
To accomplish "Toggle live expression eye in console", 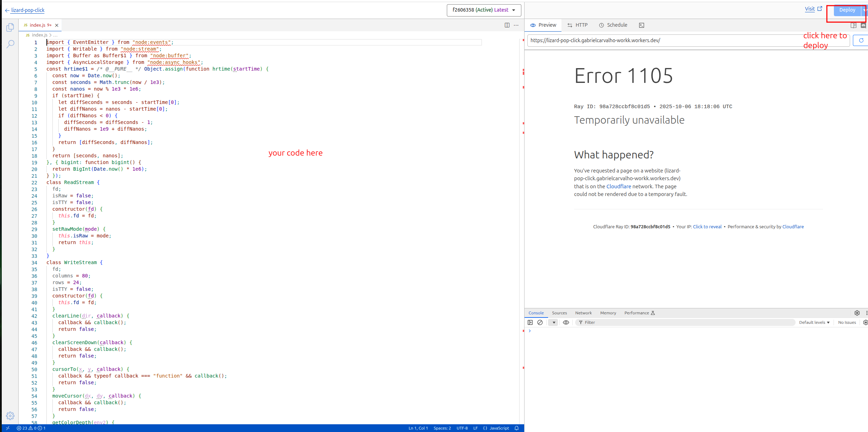I will tap(566, 322).
